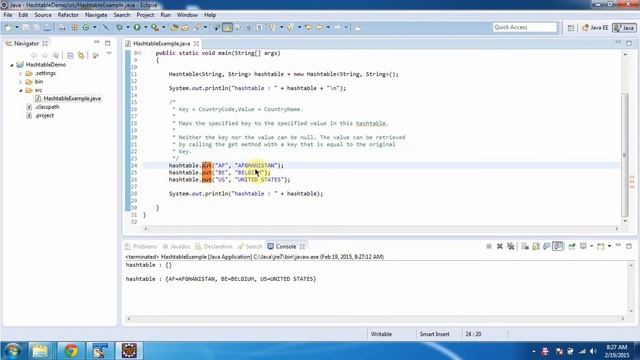Screen dimensions: 640x360
Task: Open the Refactor menu
Action: [68, 15]
